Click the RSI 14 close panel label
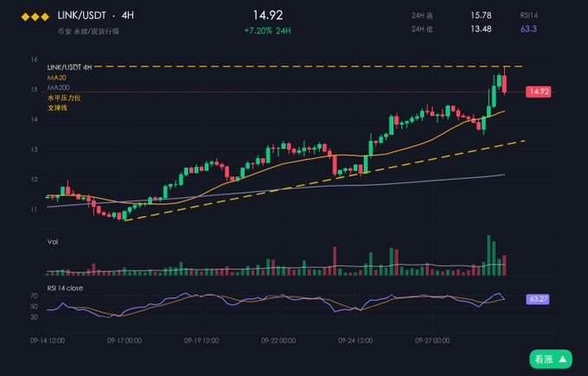 (65, 289)
